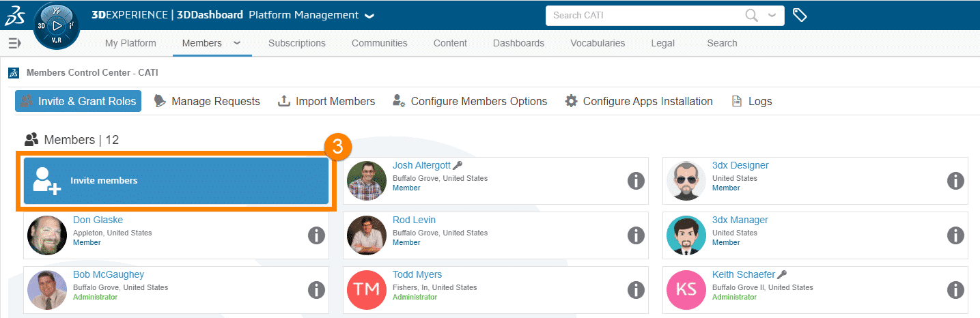Click the tag icon beside search
The image size is (980, 318).
[x=800, y=14]
